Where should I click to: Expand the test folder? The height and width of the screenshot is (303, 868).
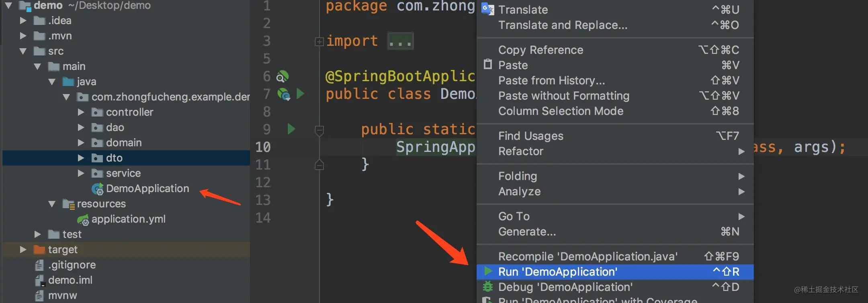coord(38,234)
